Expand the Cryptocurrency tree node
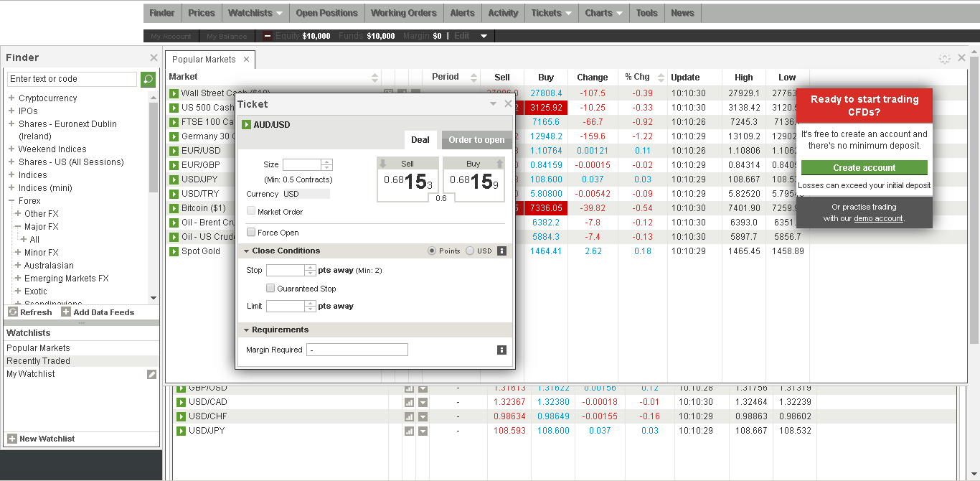Viewport: 980px width, 481px height. [x=11, y=98]
